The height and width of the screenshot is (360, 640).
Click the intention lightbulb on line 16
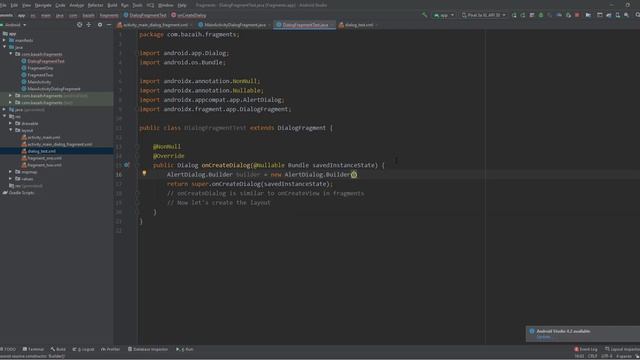click(144, 173)
